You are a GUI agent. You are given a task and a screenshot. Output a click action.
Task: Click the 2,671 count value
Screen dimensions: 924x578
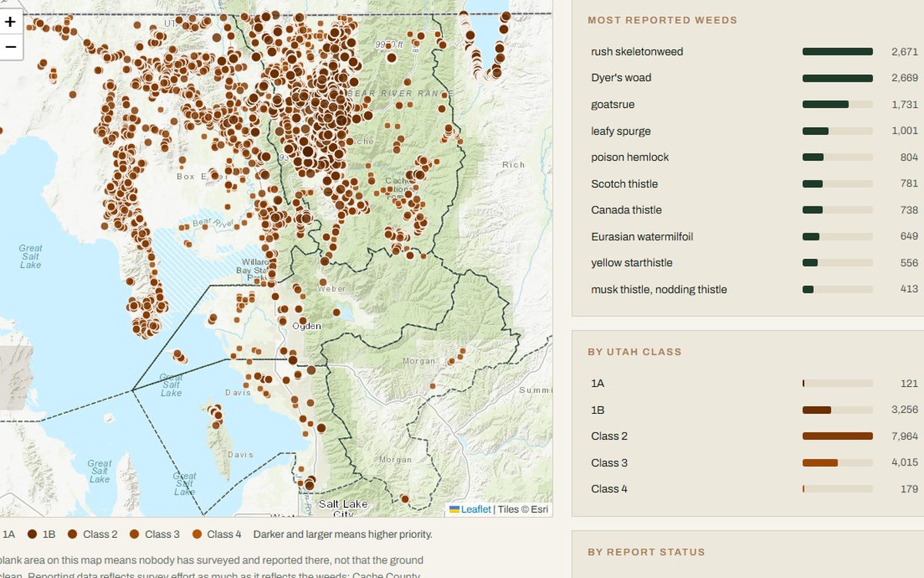tap(905, 52)
